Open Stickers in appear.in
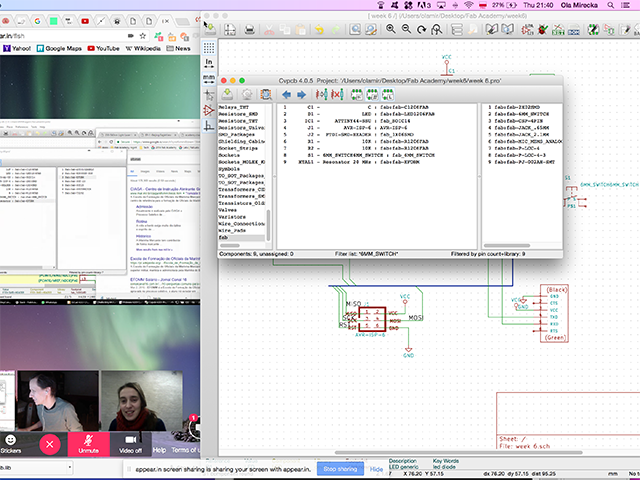This screenshot has height=480, width=640. click(10, 444)
